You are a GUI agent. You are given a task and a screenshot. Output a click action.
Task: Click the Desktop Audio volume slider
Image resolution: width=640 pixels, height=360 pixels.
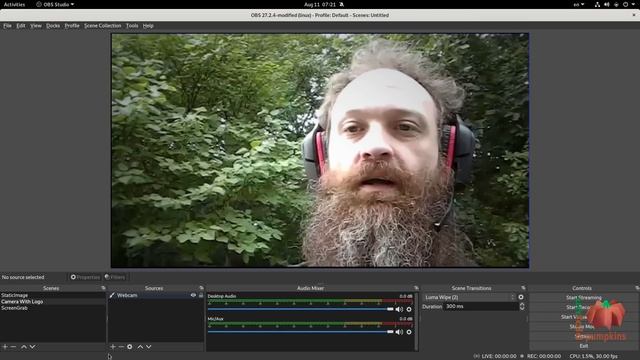300,309
